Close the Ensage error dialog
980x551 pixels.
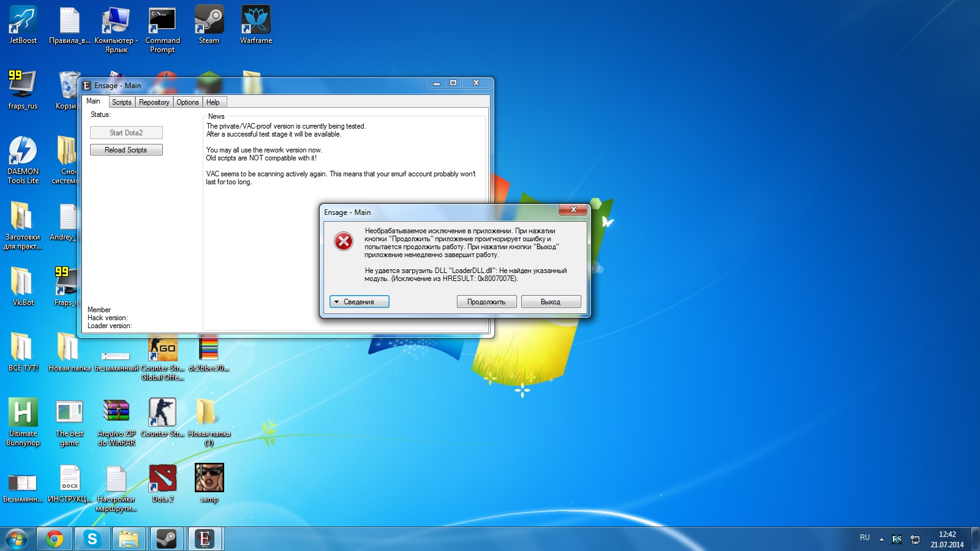573,209
